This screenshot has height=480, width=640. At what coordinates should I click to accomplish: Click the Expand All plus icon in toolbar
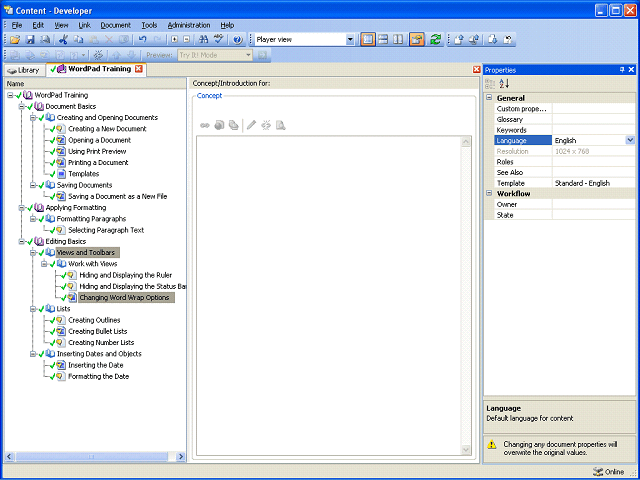[x=175, y=40]
